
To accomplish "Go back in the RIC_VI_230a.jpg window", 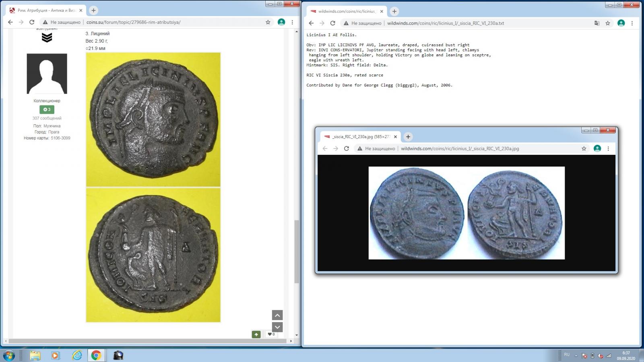I will point(325,148).
